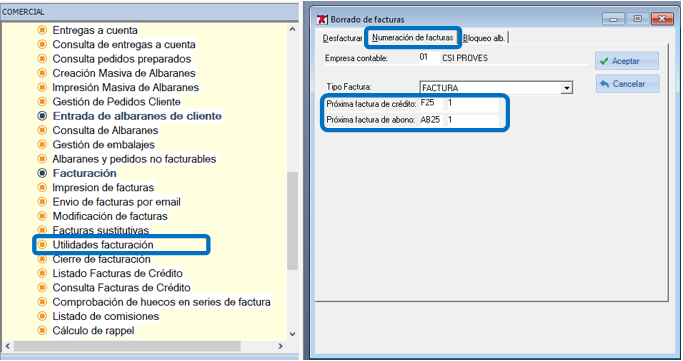
Task: Select Cálculo de rappel entry
Action: click(94, 331)
